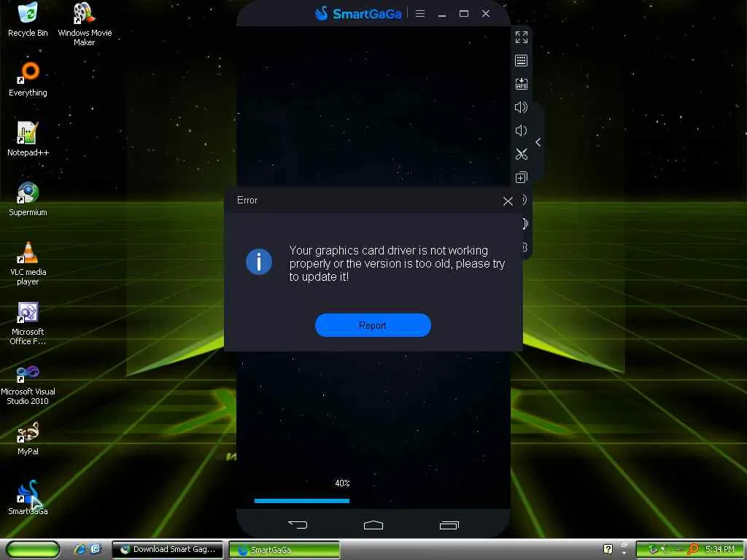The width and height of the screenshot is (747, 560).
Task: Maximize the SmartGaGa window
Action: [x=463, y=13]
